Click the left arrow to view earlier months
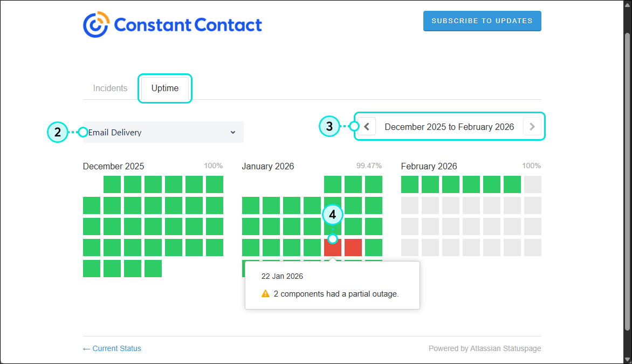The height and width of the screenshot is (364, 632). 366,126
